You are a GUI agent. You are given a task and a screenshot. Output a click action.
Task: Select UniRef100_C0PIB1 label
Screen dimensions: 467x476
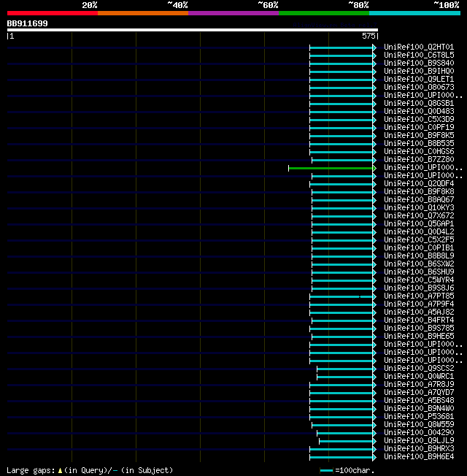pyautogui.click(x=419, y=247)
